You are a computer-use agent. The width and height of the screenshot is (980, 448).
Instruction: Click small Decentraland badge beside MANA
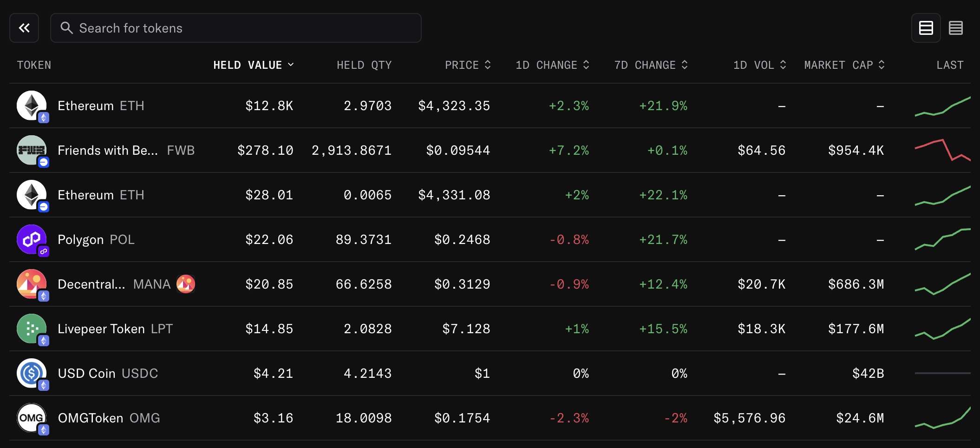pyautogui.click(x=186, y=284)
